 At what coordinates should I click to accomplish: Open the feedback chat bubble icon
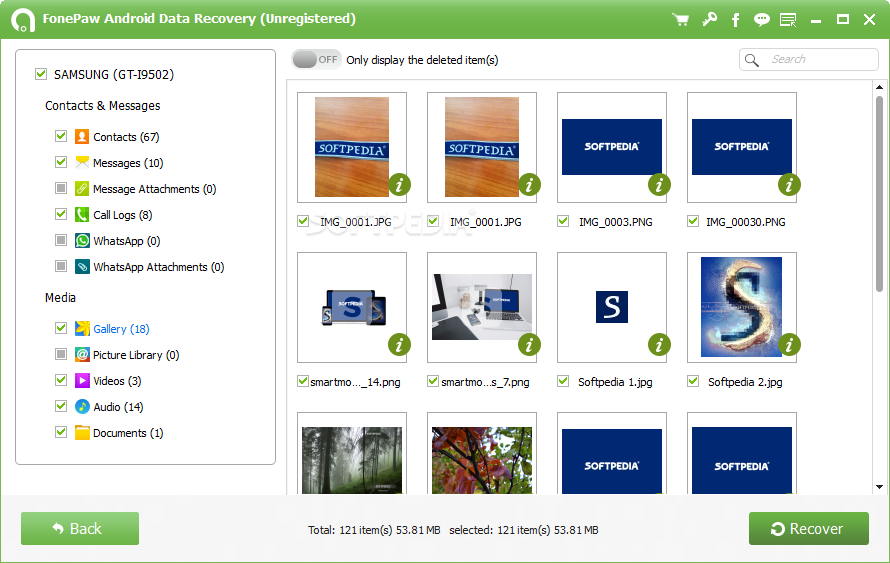[x=762, y=20]
